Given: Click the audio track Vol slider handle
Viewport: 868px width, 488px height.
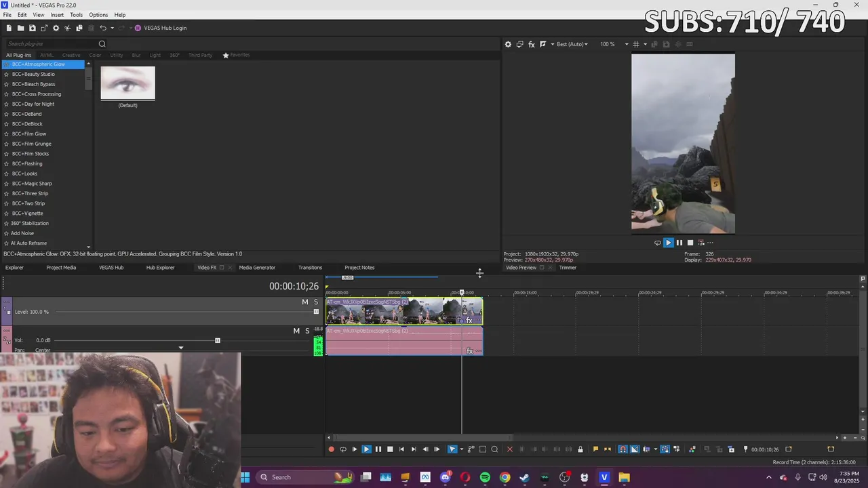Looking at the screenshot, I should (217, 340).
